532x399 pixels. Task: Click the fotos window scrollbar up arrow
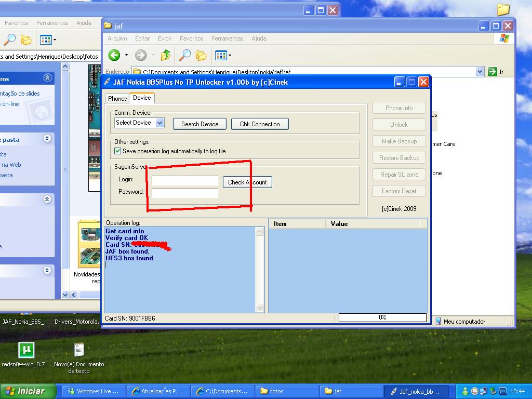click(x=65, y=66)
